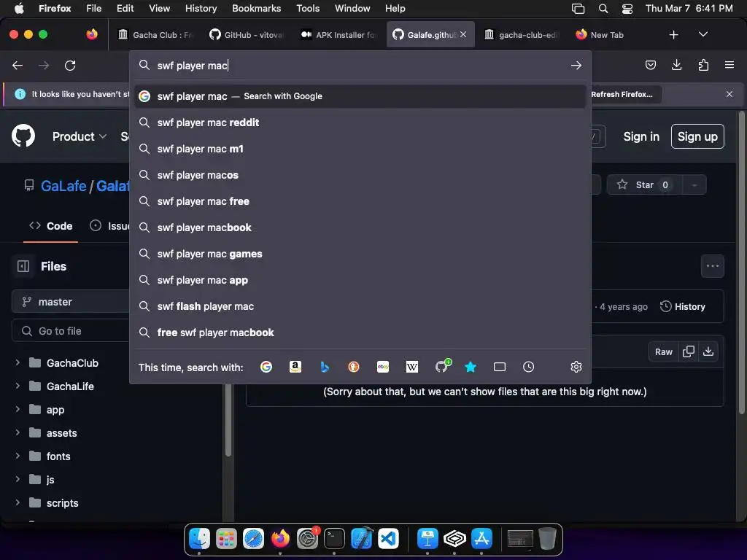This screenshot has height=560, width=747.
Task: Click the Sign up button
Action: tap(697, 136)
